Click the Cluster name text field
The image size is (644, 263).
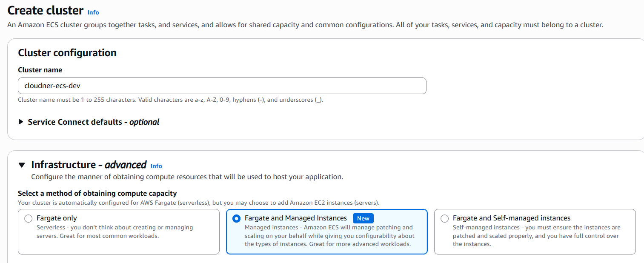[222, 86]
